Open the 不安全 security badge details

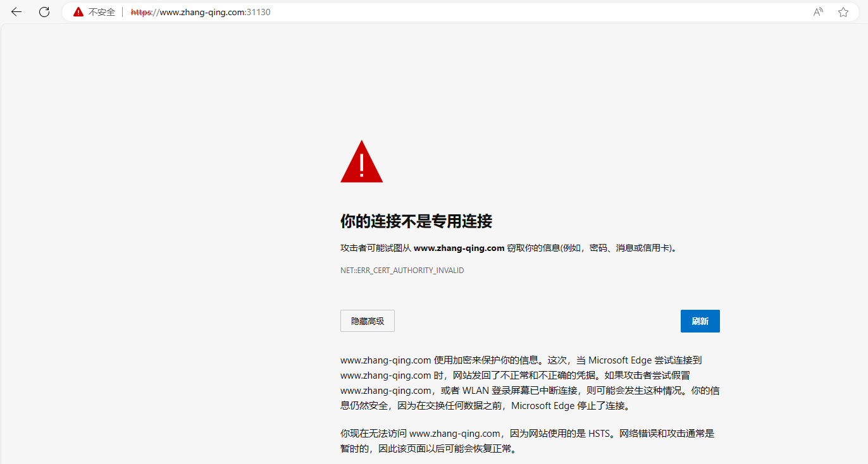[x=101, y=12]
